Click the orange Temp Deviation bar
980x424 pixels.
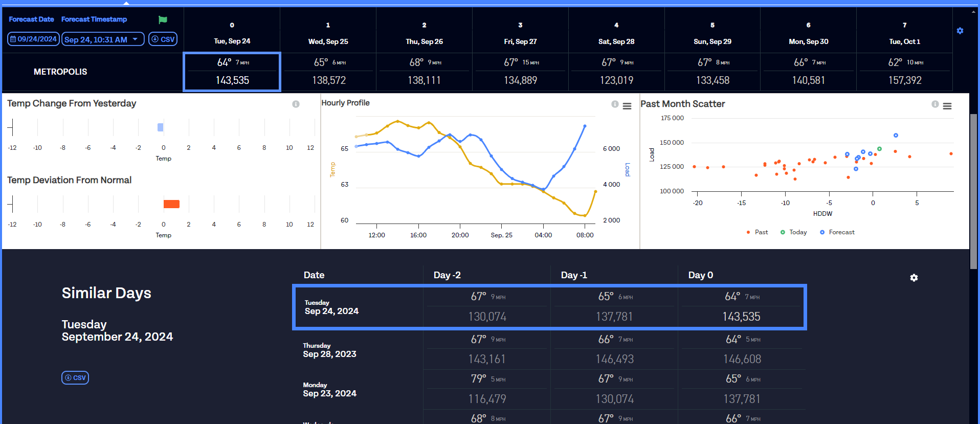(171, 204)
